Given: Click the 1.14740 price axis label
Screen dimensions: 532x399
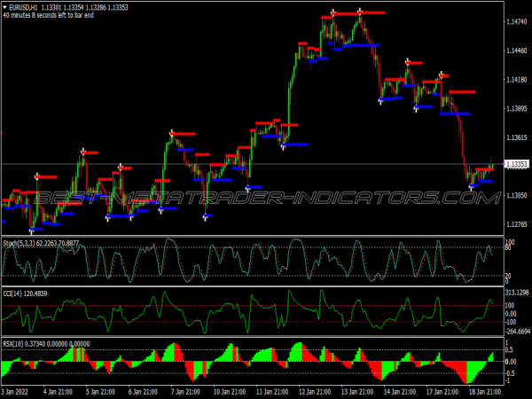Looking at the screenshot, I should coord(517,21).
